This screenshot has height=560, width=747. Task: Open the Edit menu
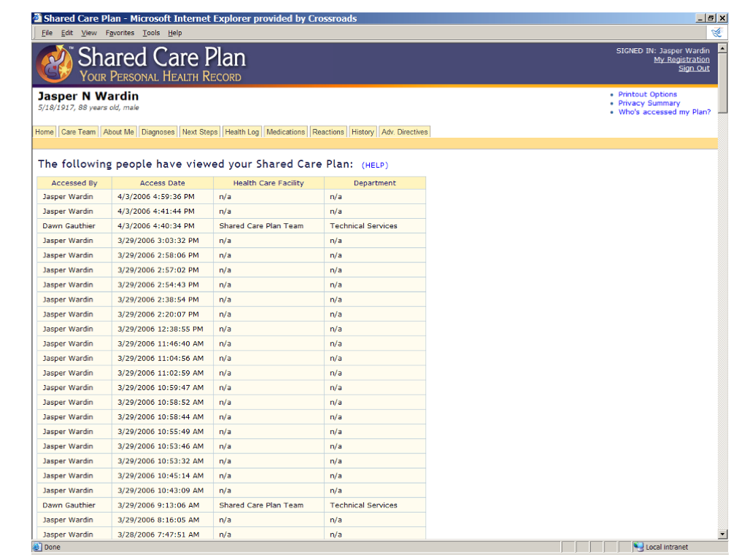coord(66,33)
